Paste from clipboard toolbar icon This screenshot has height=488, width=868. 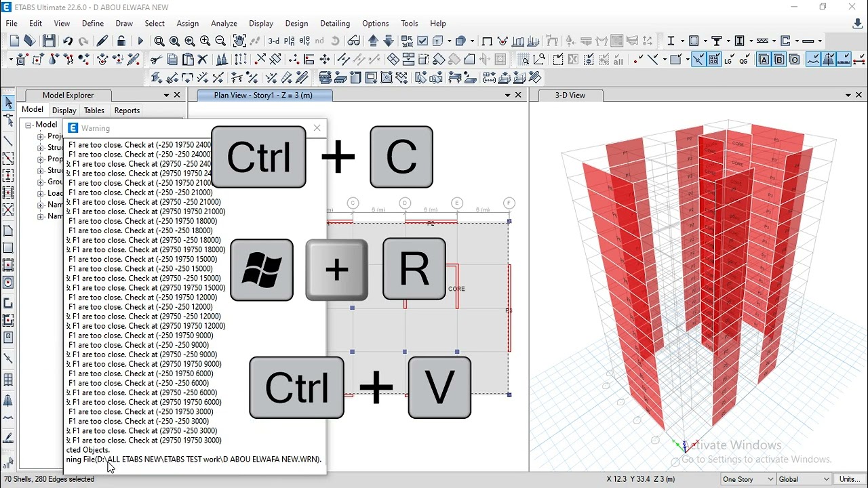188,60
